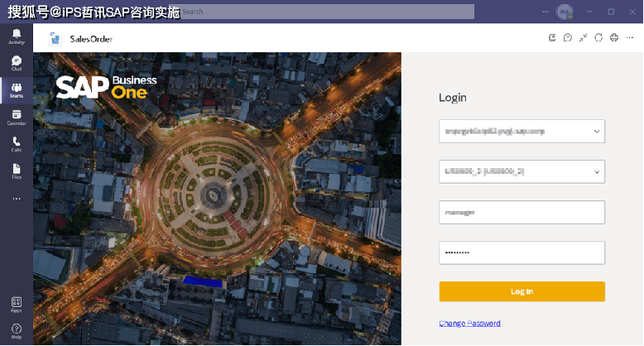Show the tab conversation icon
The width and height of the screenshot is (644, 346).
568,38
